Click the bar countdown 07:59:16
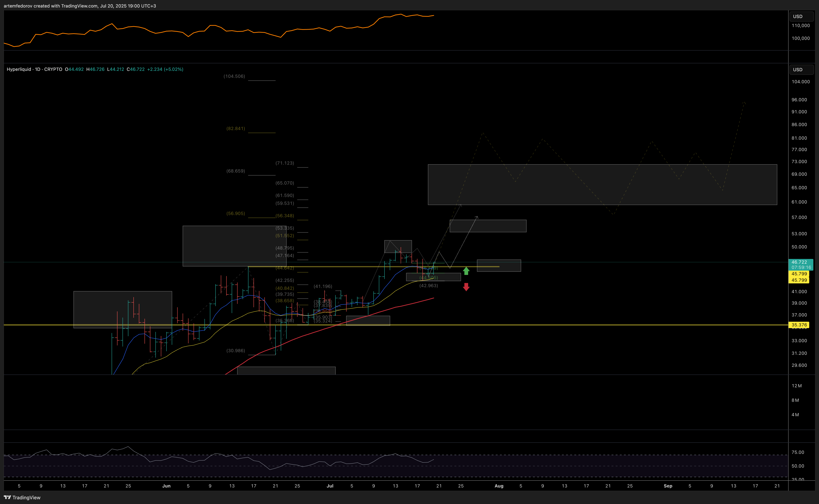This screenshot has height=504, width=819. click(801, 267)
